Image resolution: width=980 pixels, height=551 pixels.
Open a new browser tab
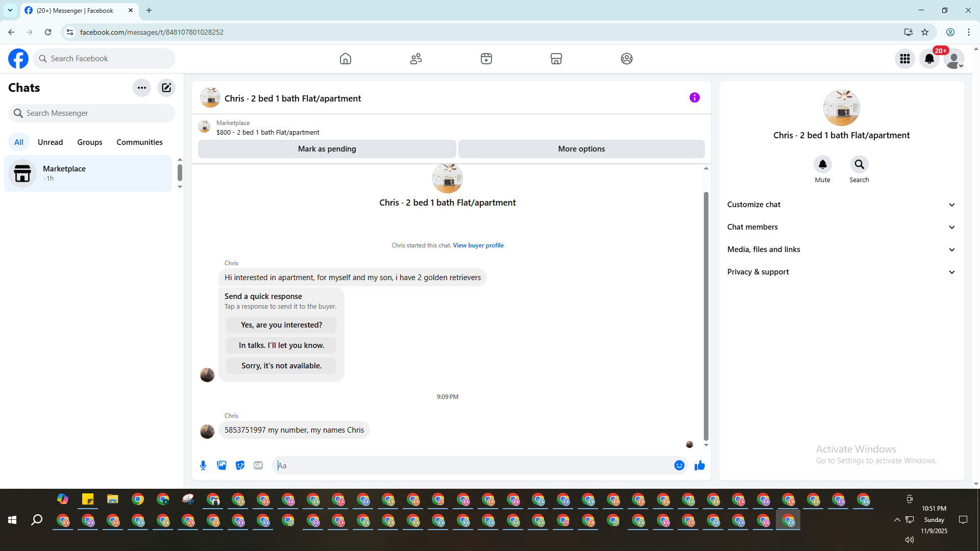click(149, 10)
